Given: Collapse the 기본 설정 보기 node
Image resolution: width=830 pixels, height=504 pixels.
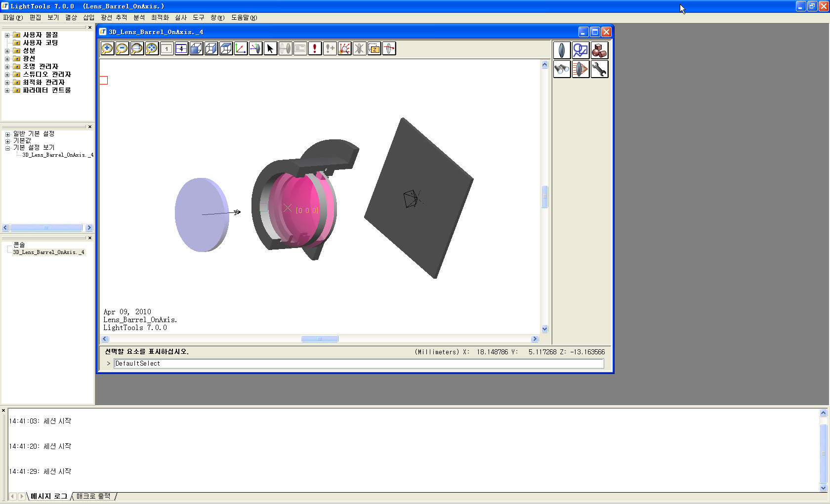Looking at the screenshot, I should (7, 148).
